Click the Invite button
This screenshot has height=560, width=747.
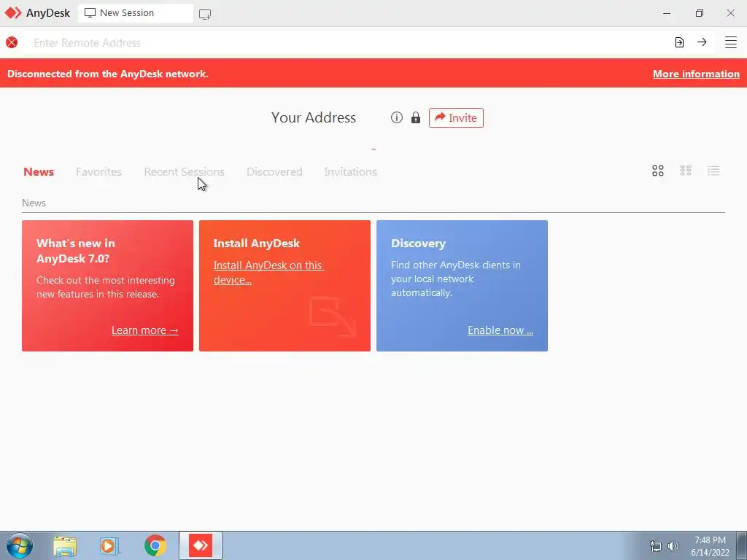click(456, 117)
